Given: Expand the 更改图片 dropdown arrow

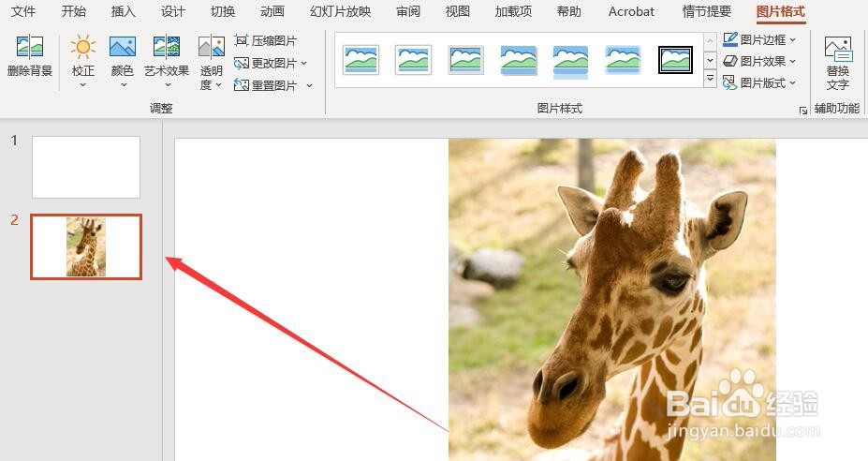Looking at the screenshot, I should [304, 63].
